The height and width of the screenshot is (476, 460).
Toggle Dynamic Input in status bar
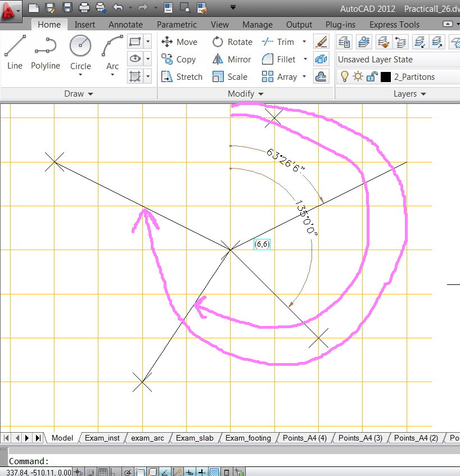(190, 472)
